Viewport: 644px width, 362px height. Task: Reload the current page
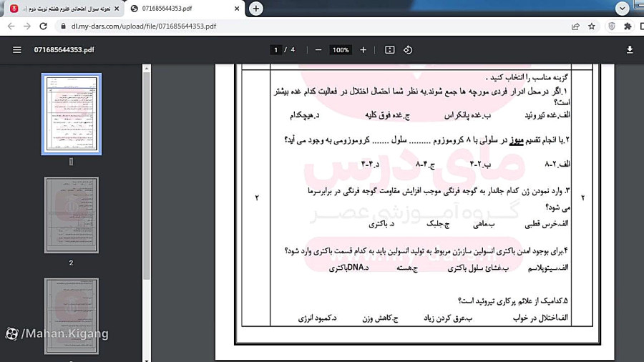[x=43, y=26]
